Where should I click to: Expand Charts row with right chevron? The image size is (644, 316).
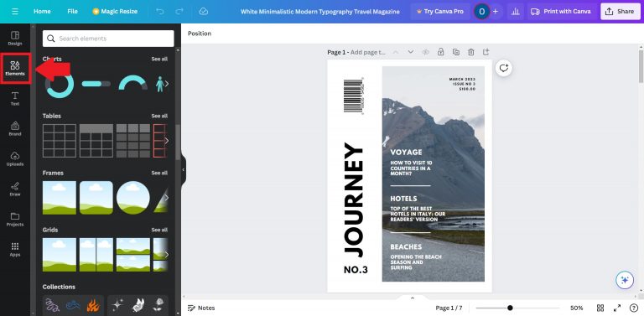166,84
